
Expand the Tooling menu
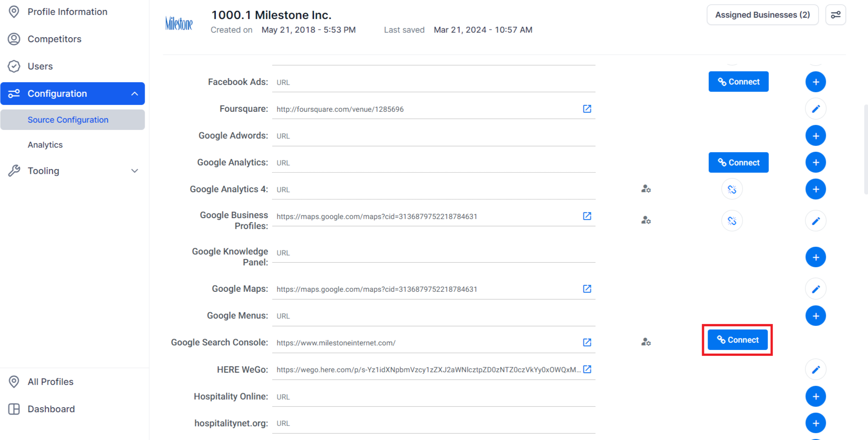point(73,171)
